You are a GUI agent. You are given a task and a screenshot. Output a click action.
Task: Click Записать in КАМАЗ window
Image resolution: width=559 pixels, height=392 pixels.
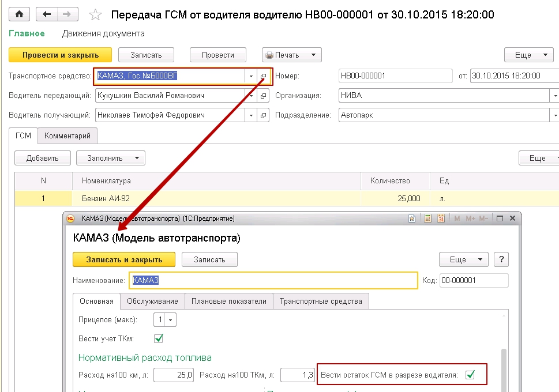pyautogui.click(x=209, y=259)
